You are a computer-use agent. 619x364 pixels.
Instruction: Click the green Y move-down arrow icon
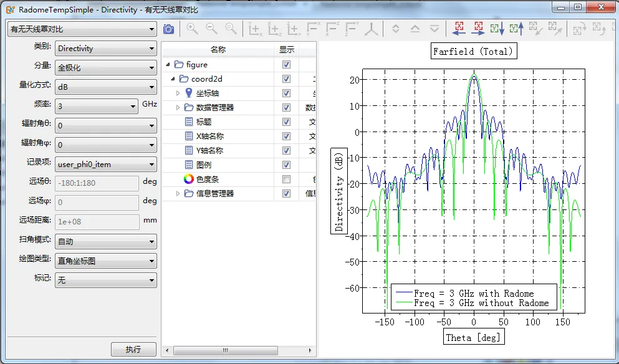(497, 29)
